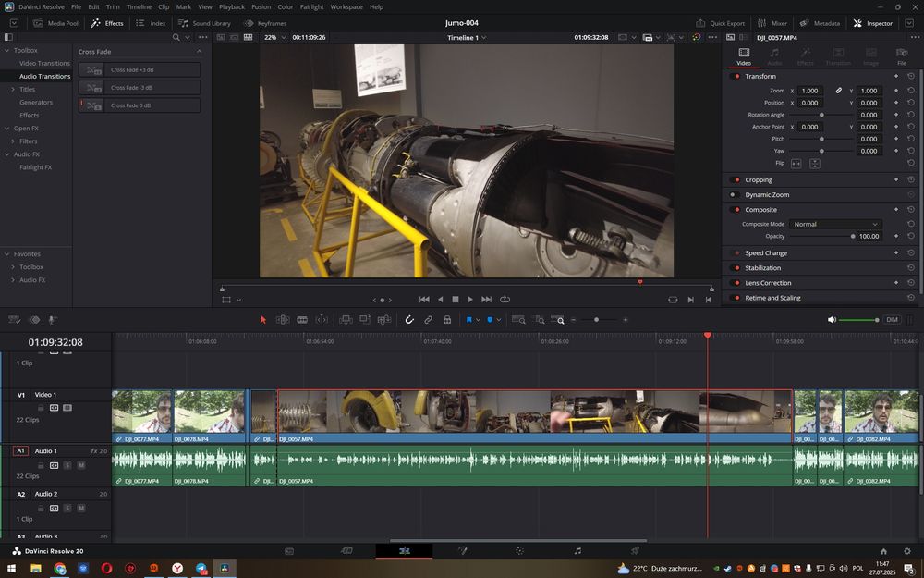Open the Deliver page rocket icon
Image resolution: width=924 pixels, height=578 pixels.
tap(635, 551)
